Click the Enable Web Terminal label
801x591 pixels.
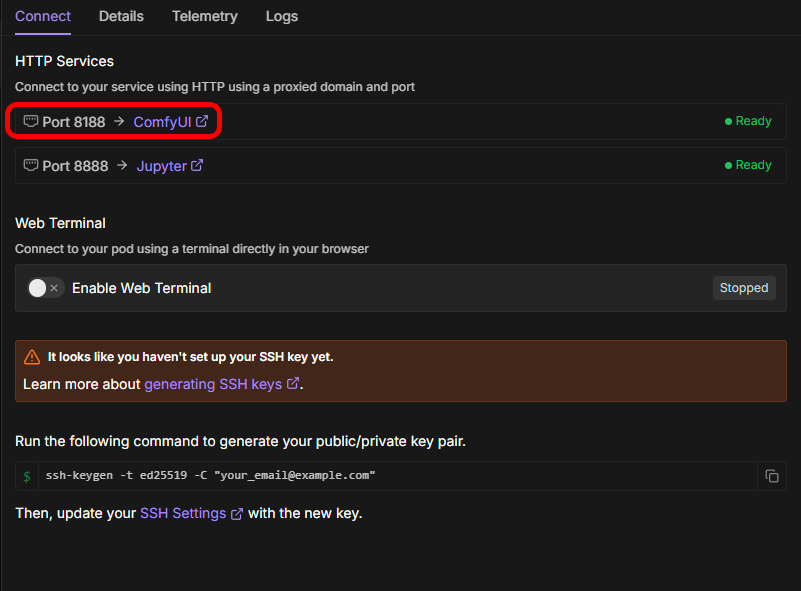pyautogui.click(x=142, y=288)
